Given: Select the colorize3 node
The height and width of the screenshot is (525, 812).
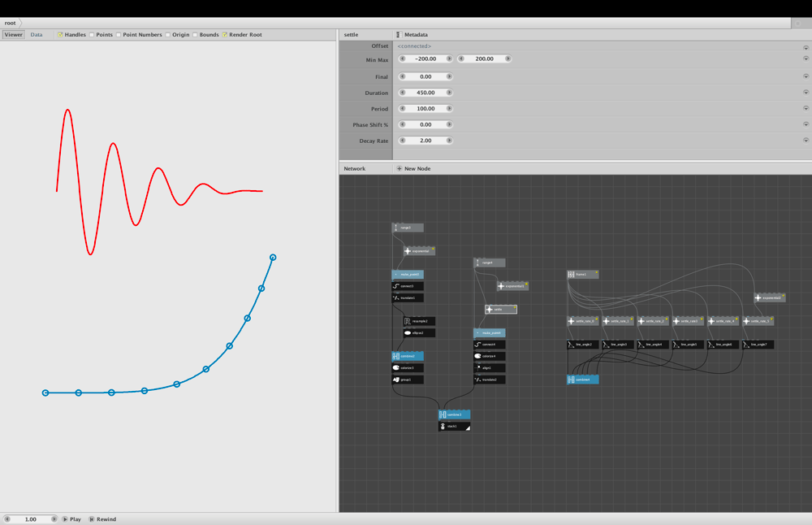Looking at the screenshot, I should click(408, 368).
